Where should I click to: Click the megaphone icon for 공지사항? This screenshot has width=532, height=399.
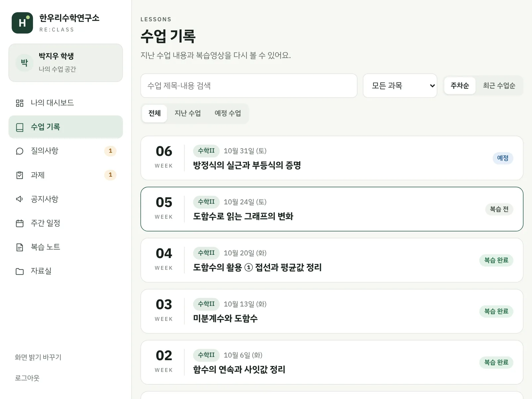coord(20,199)
